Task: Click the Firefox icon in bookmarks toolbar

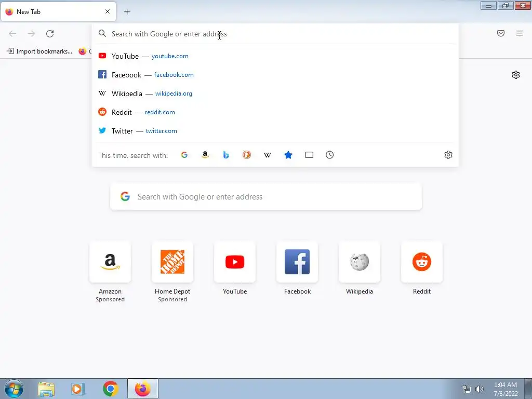Action: coord(83,51)
